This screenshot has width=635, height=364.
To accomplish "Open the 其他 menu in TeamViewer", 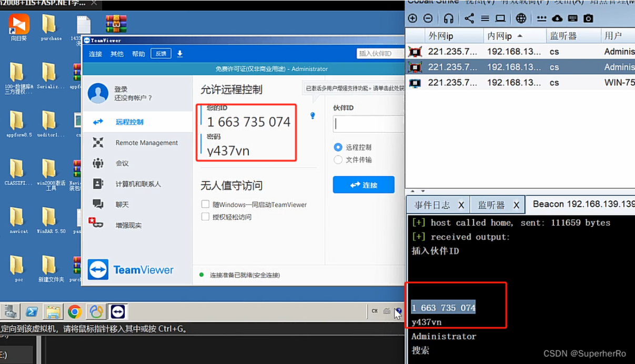I will [x=117, y=54].
